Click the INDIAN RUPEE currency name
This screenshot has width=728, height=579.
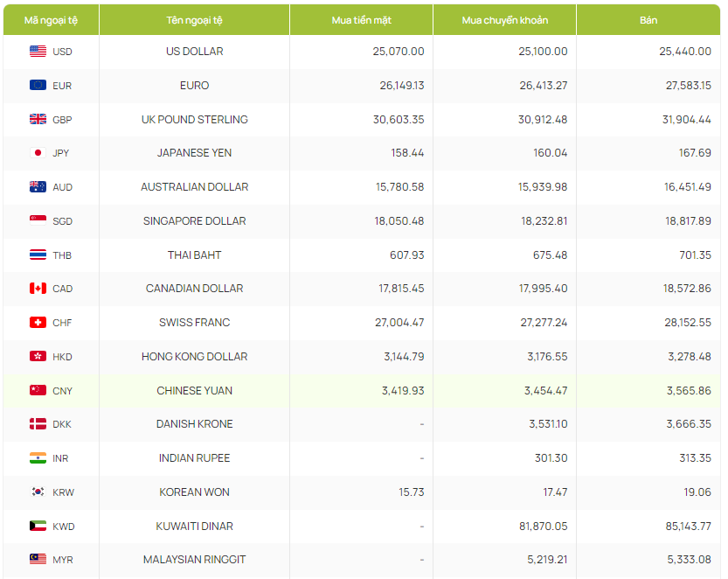194,458
